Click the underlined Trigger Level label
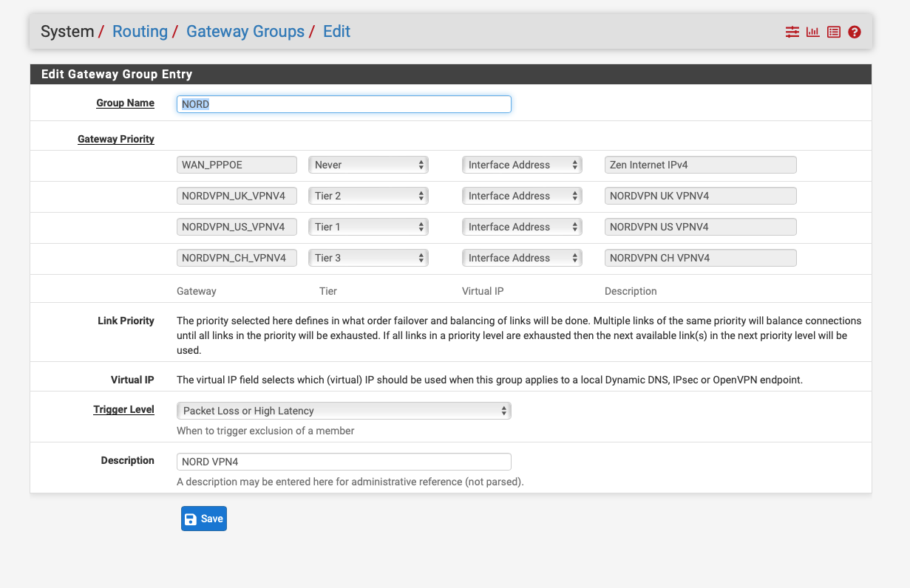910x588 pixels. point(124,409)
